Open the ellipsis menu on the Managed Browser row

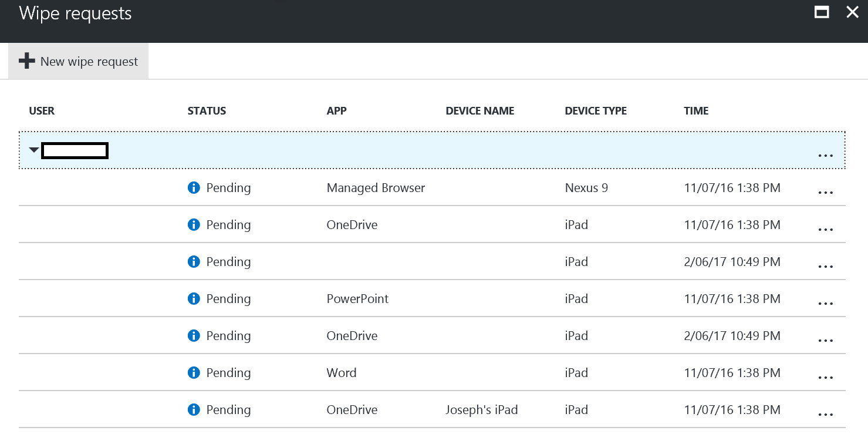[826, 191]
